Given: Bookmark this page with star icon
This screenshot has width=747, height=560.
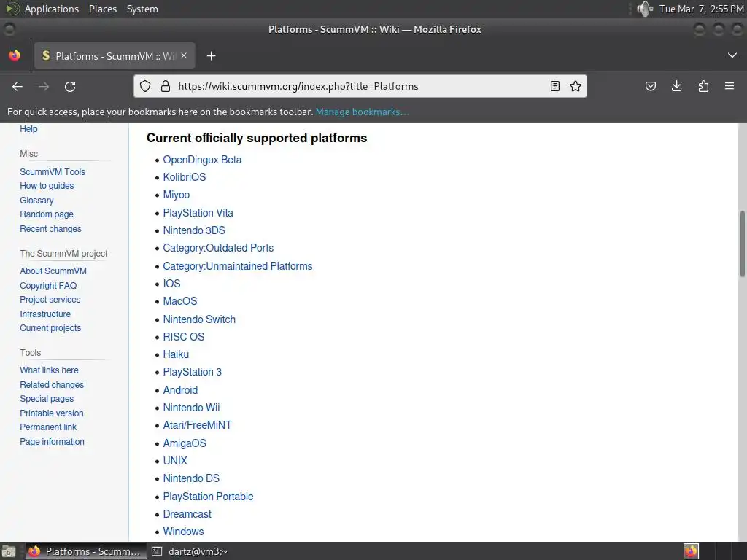Looking at the screenshot, I should [x=576, y=86].
